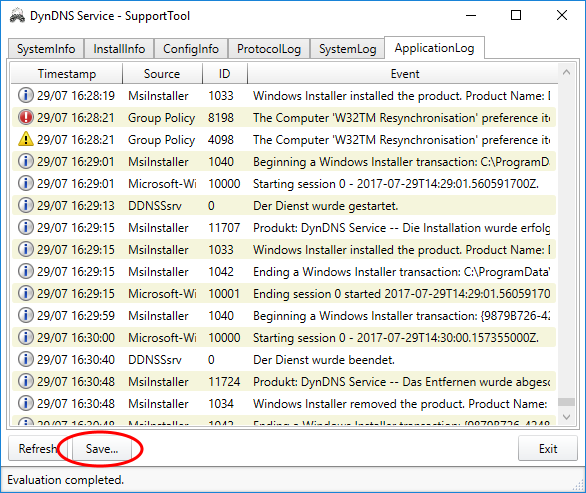The height and width of the screenshot is (493, 586).
Task: Click info icon of event 1042 Ending transaction row
Action: click(x=26, y=271)
